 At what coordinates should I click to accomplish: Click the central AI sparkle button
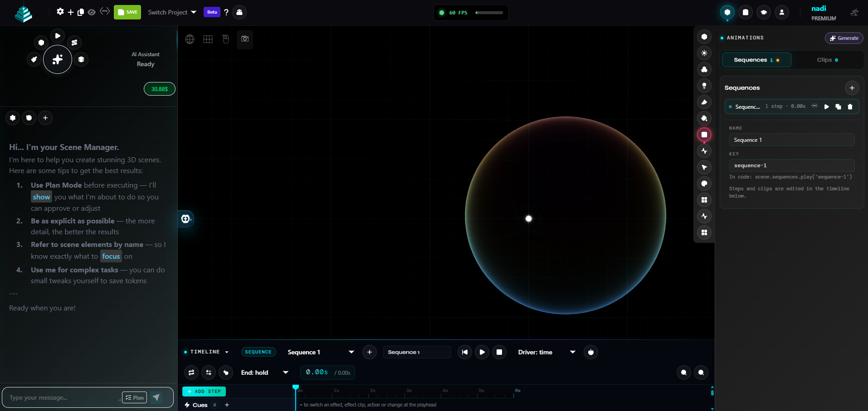click(x=58, y=59)
